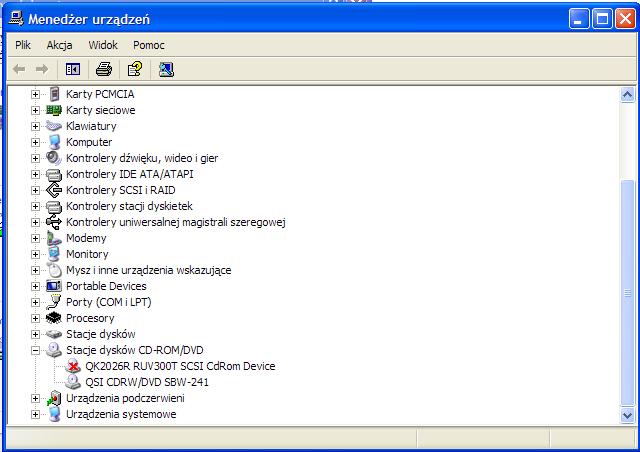Click the Modemy phone icon
The image size is (640, 452).
(54, 238)
